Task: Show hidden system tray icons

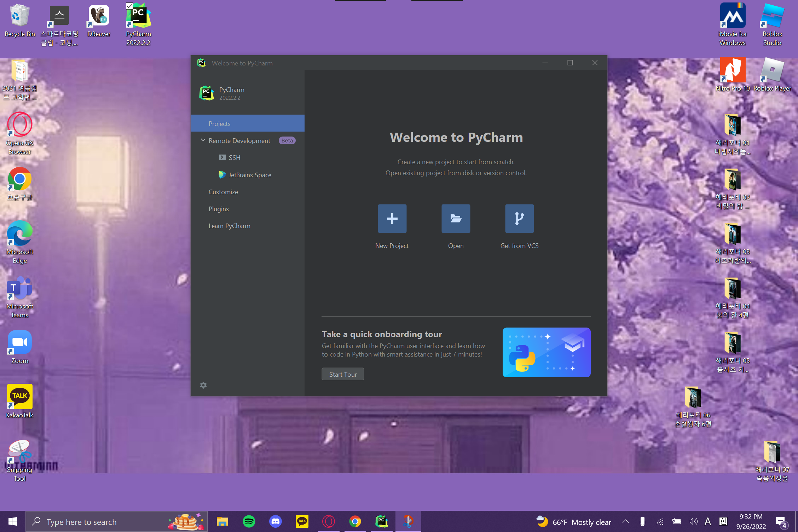Action: click(626, 521)
